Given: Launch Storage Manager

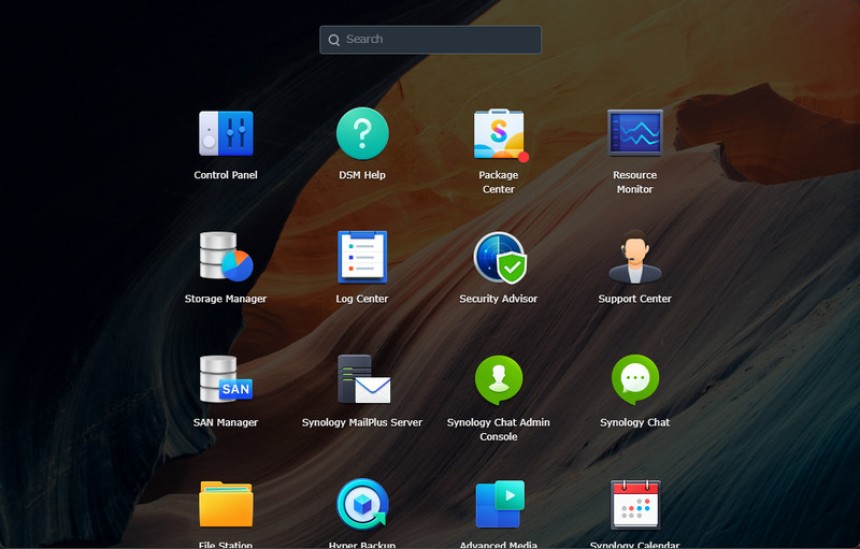Looking at the screenshot, I should pyautogui.click(x=225, y=258).
